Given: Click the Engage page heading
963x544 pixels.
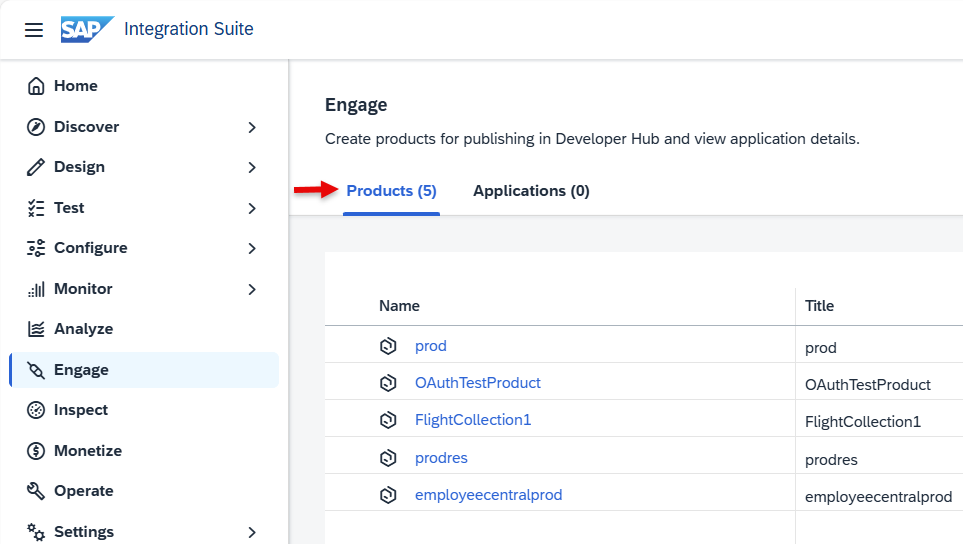Looking at the screenshot, I should coord(356,105).
